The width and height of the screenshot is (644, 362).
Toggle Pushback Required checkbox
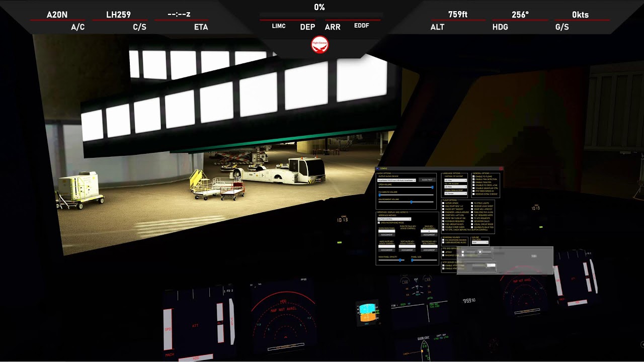click(443, 221)
